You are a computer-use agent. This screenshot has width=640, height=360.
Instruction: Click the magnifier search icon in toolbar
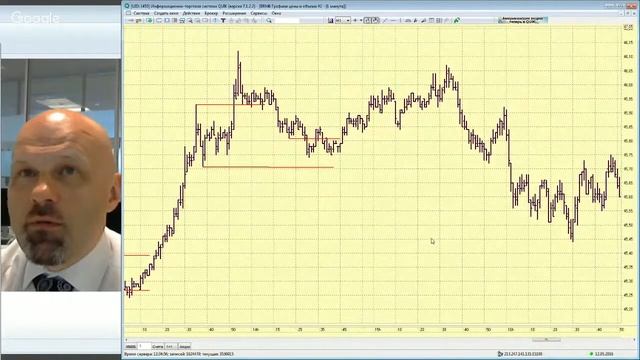pos(269,20)
